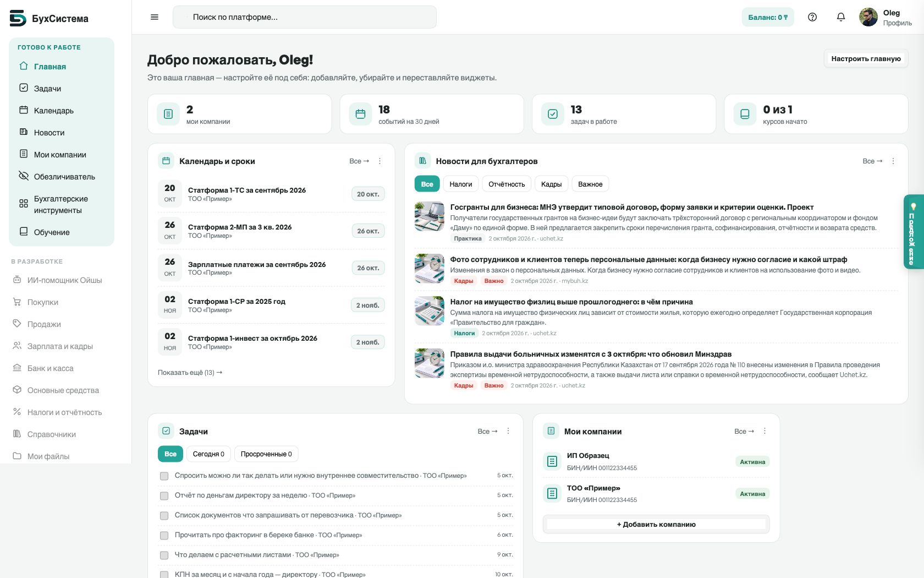The width and height of the screenshot is (924, 578).
Task: Select the Отчётность news filter tab
Action: click(507, 184)
